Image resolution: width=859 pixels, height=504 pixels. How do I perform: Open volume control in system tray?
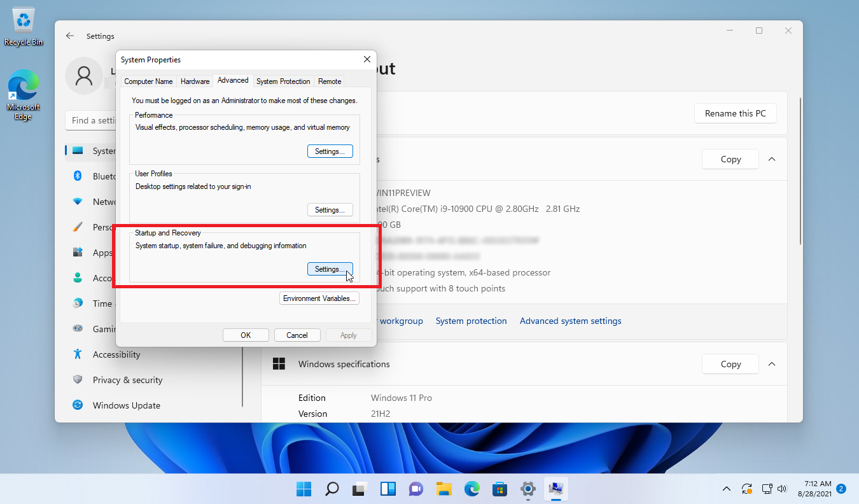click(781, 489)
